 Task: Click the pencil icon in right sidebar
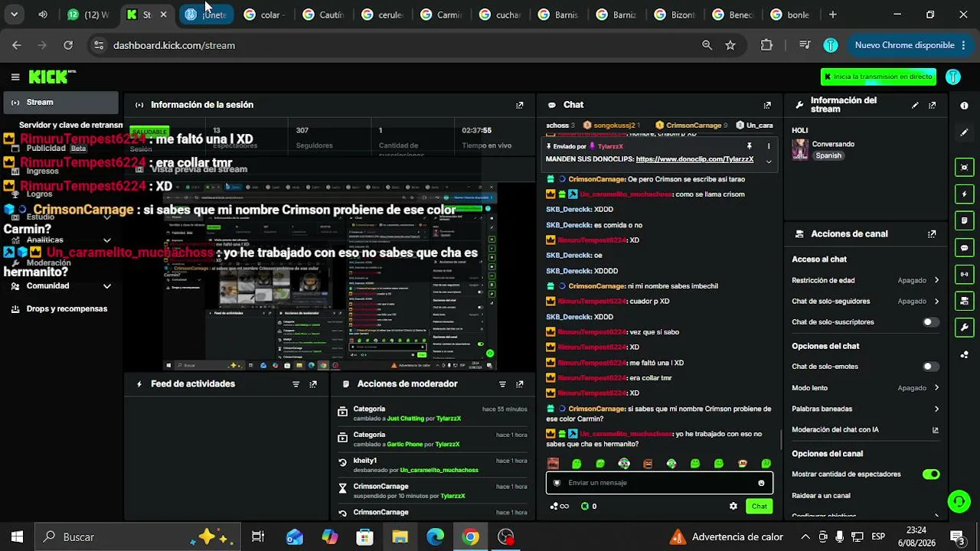click(964, 132)
